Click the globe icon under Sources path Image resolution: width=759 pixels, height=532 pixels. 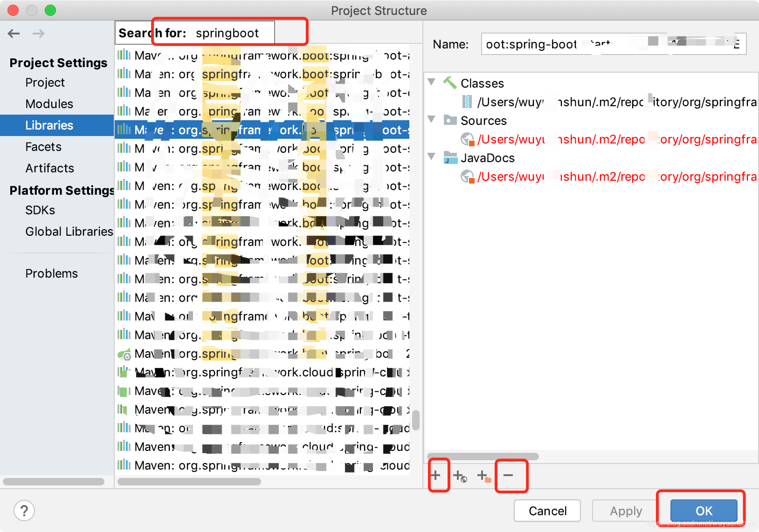click(467, 139)
